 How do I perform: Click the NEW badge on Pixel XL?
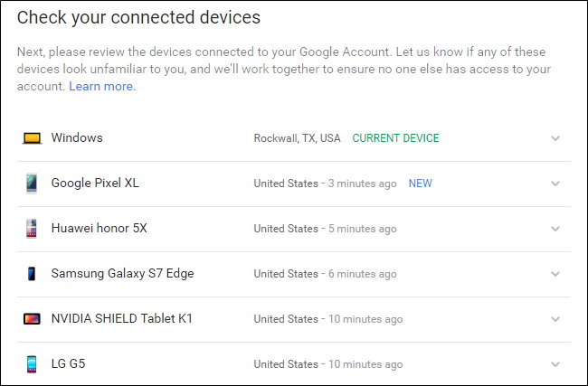click(420, 184)
